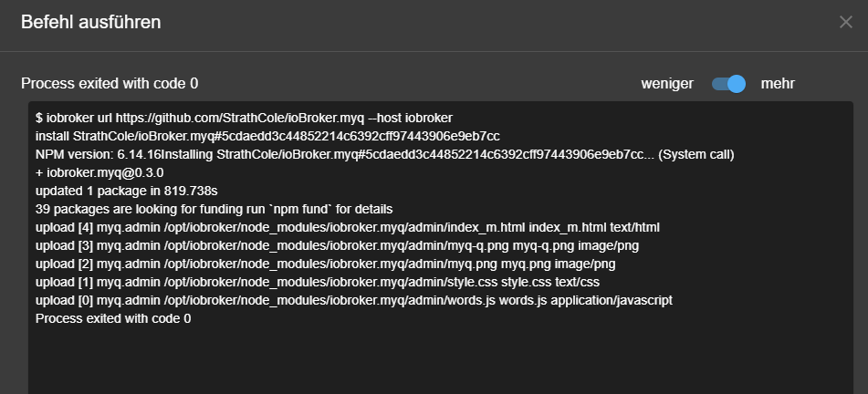This screenshot has height=394, width=868.
Task: Click the 'updated 1 package in 819.738s' line
Action: (126, 191)
